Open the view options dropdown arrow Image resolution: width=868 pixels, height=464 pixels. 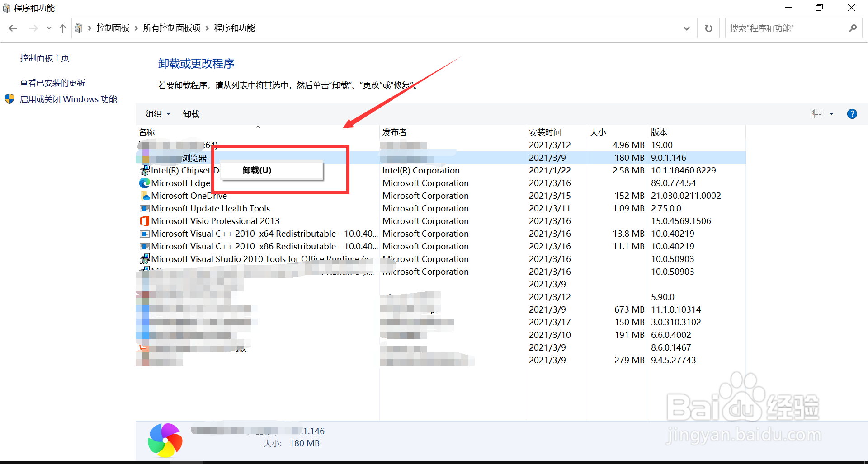pos(831,114)
